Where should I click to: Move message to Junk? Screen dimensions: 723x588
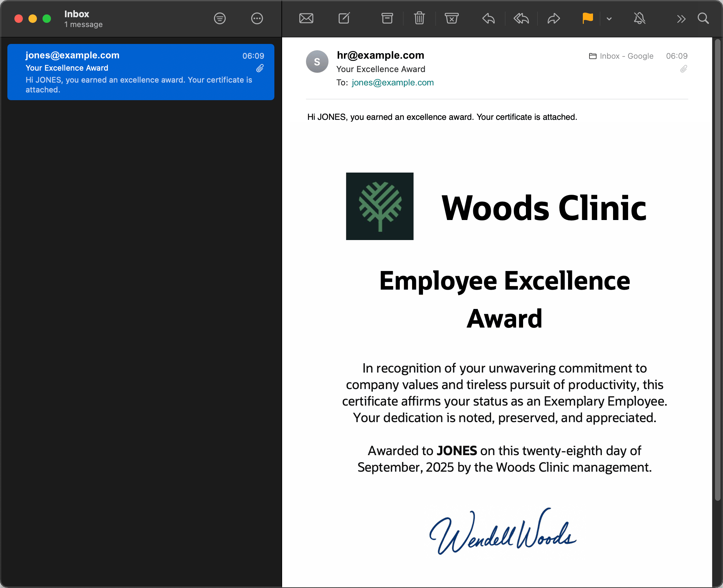click(x=451, y=18)
